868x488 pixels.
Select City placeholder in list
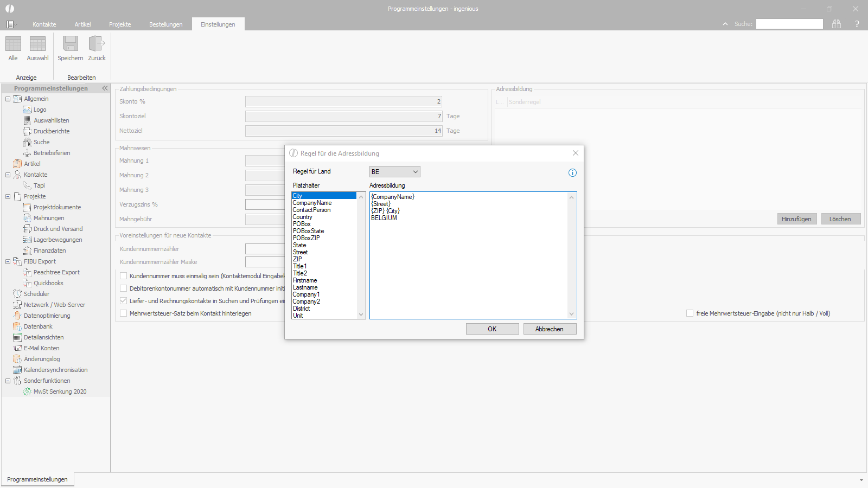[x=324, y=196]
